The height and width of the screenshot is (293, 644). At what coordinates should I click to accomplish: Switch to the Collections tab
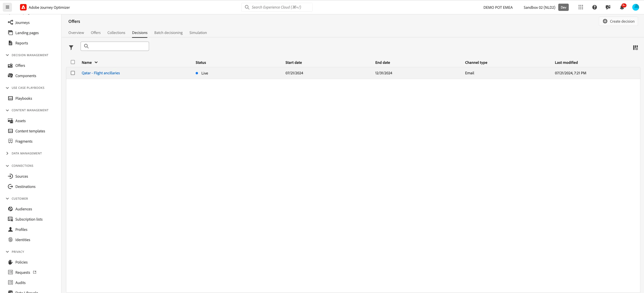coord(116,33)
